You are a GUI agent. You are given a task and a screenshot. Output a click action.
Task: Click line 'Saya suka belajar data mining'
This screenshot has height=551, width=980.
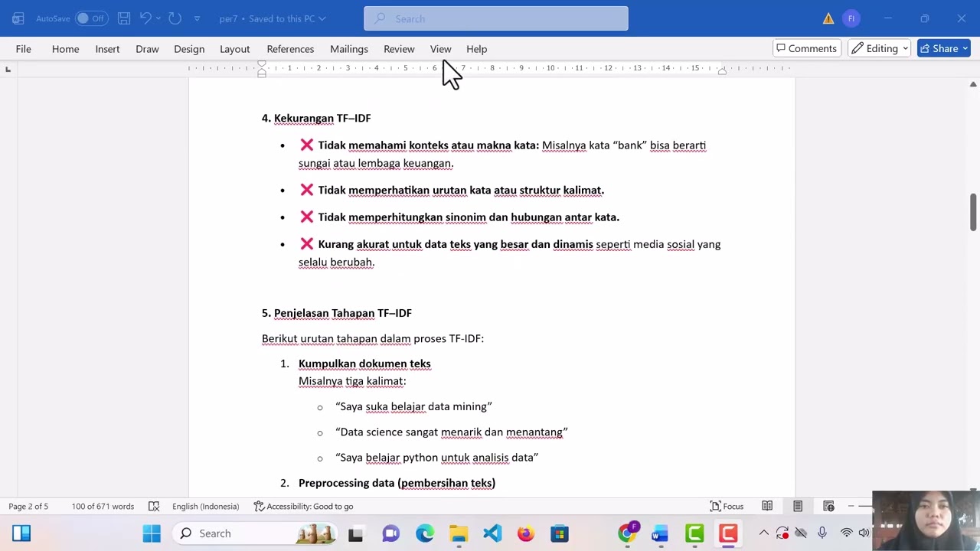(413, 406)
